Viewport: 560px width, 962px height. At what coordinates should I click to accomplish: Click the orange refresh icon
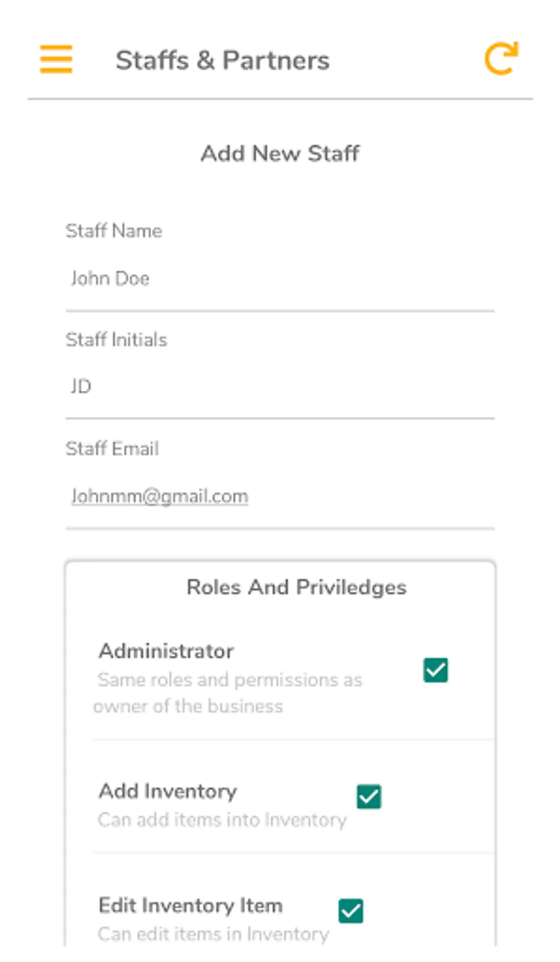501,59
